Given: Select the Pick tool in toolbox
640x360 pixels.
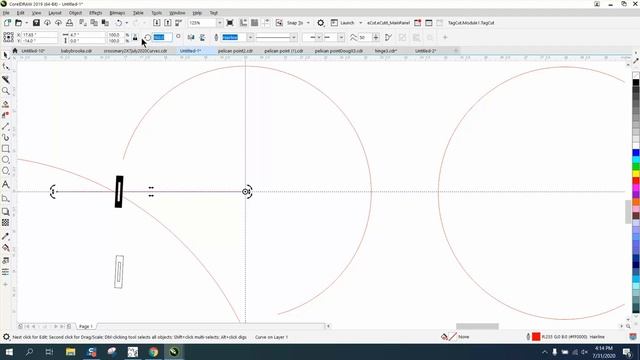Looking at the screenshot, I should click(x=6, y=55).
